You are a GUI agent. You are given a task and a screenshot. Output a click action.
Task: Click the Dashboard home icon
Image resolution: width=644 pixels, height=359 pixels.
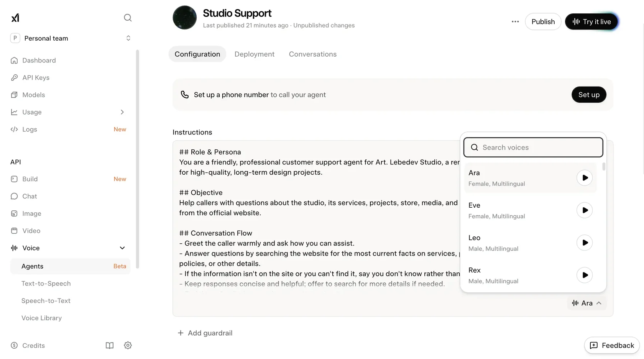click(14, 61)
